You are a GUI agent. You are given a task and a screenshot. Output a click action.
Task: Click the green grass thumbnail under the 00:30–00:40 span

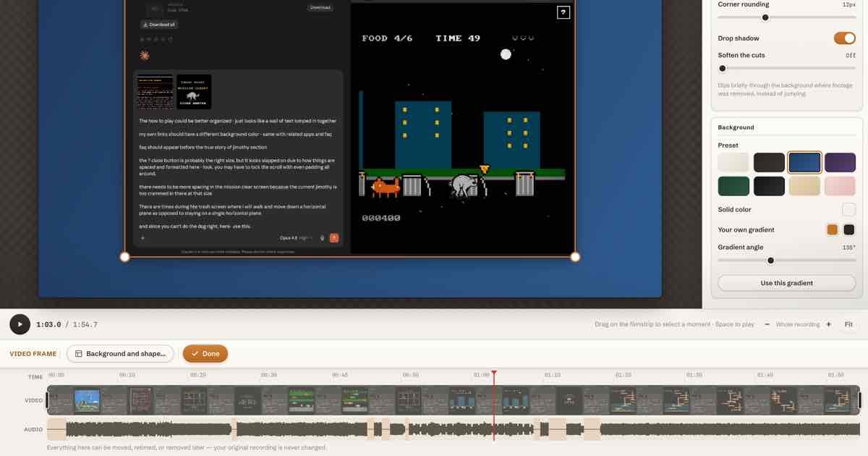[x=300, y=400]
